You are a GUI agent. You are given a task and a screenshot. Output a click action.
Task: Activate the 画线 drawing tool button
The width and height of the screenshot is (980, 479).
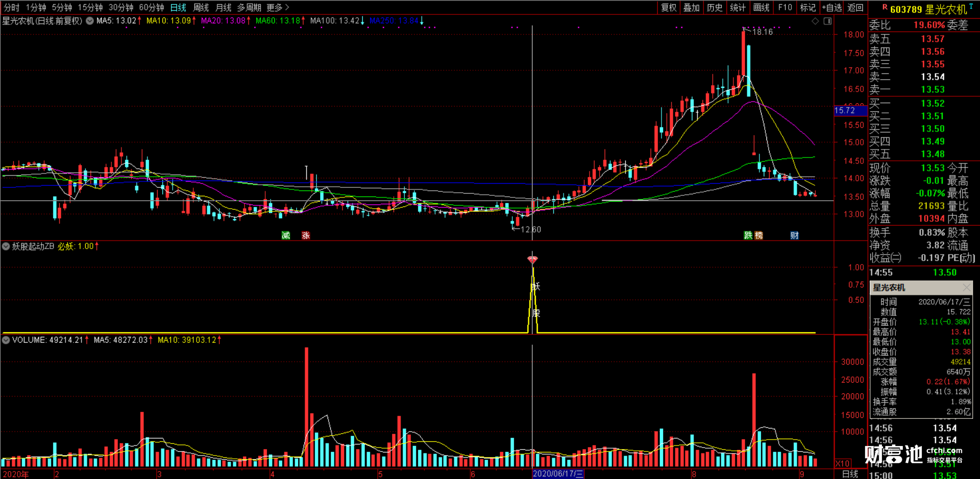(761, 7)
